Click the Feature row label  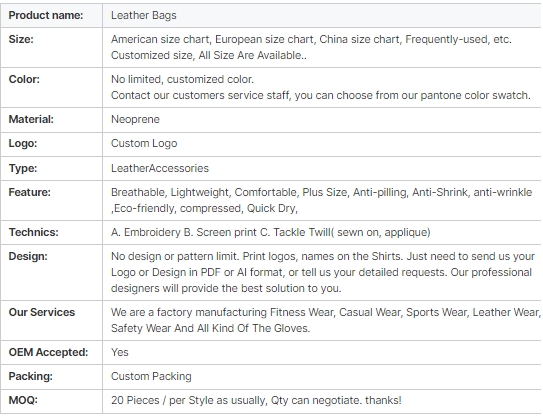(29, 192)
